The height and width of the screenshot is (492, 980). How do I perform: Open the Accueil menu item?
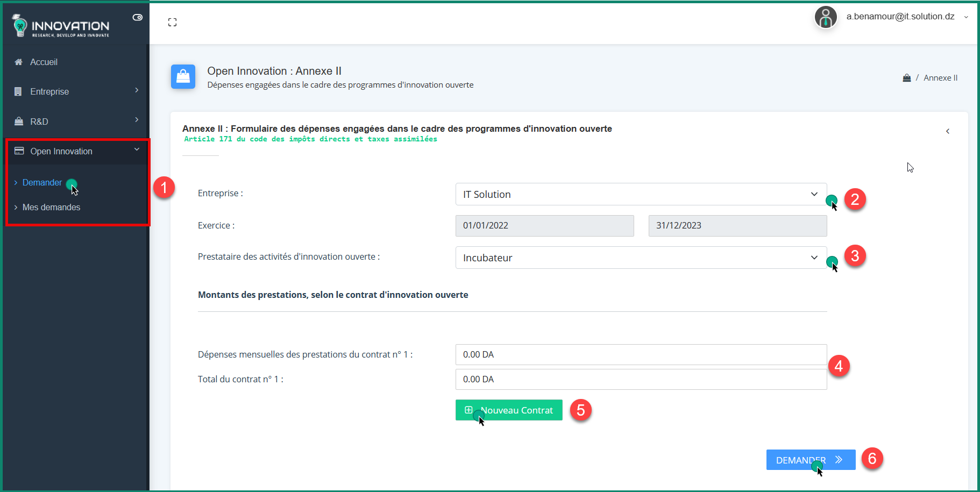pyautogui.click(x=44, y=62)
